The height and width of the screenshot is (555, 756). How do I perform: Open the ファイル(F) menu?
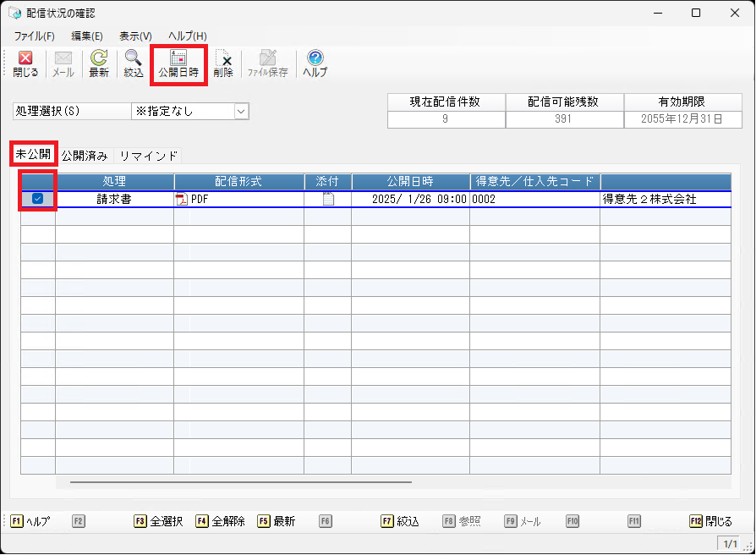pos(34,36)
